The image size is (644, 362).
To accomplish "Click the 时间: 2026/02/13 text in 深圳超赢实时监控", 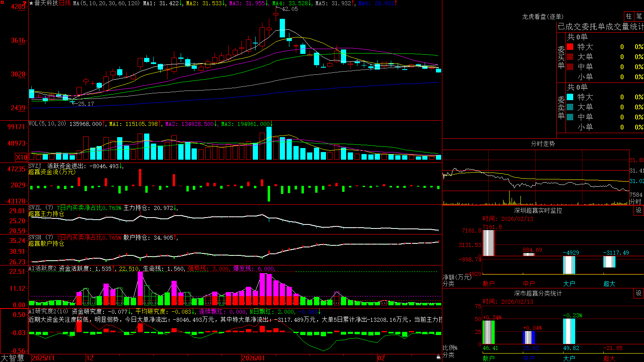I will tap(508, 219).
